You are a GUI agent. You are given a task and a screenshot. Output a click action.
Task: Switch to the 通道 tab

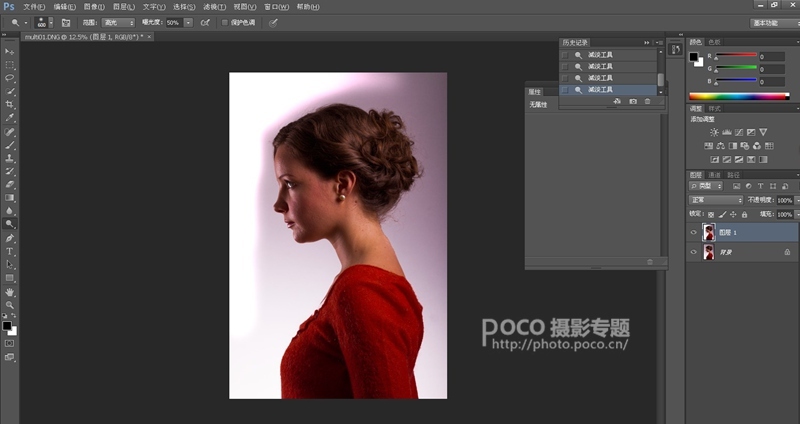(714, 175)
